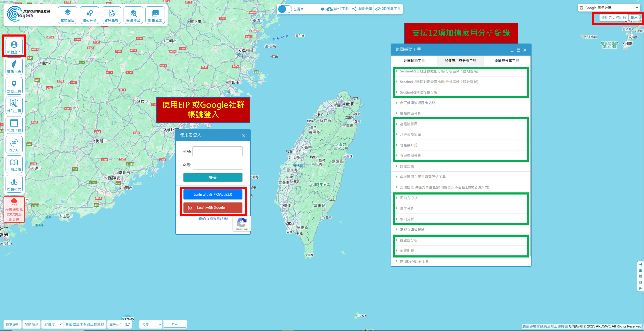Screen dimensions: 644x331
Task: Expand the 坡度分析 slope analysis item
Action: (x=407, y=208)
